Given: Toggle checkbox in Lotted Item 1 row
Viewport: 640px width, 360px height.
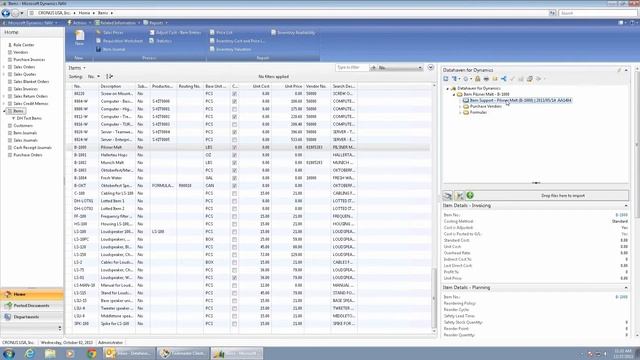Looking at the screenshot, I should [234, 201].
